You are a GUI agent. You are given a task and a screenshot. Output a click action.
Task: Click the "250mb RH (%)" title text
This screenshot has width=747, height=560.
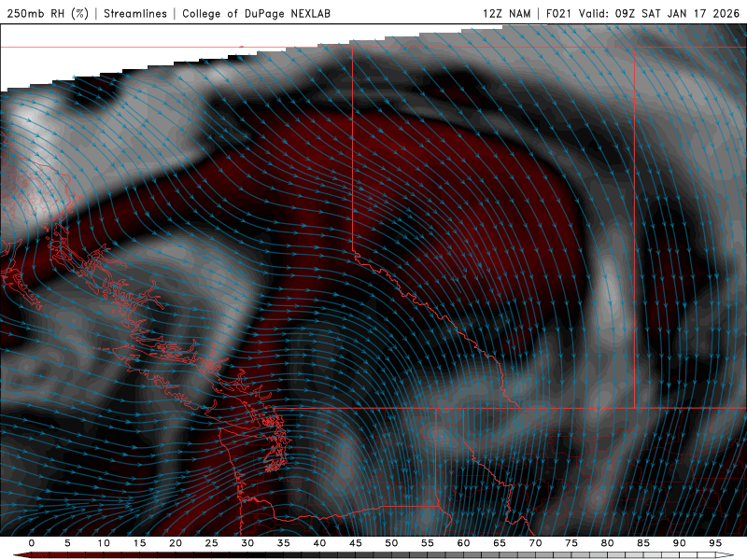tap(48, 13)
